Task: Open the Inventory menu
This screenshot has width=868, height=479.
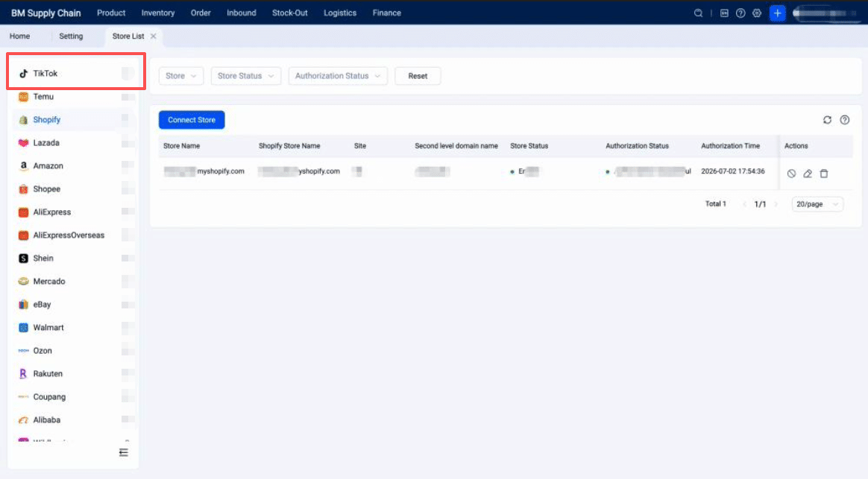Action: click(158, 13)
